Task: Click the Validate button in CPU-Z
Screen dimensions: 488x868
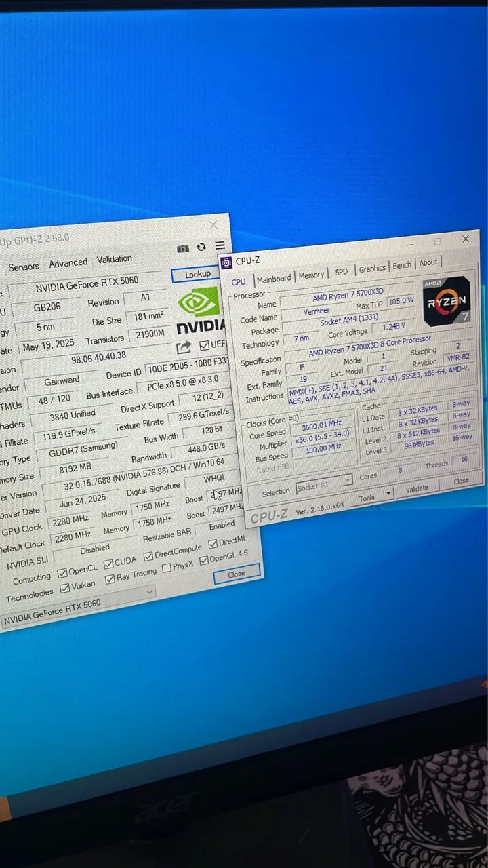Action: click(x=417, y=489)
